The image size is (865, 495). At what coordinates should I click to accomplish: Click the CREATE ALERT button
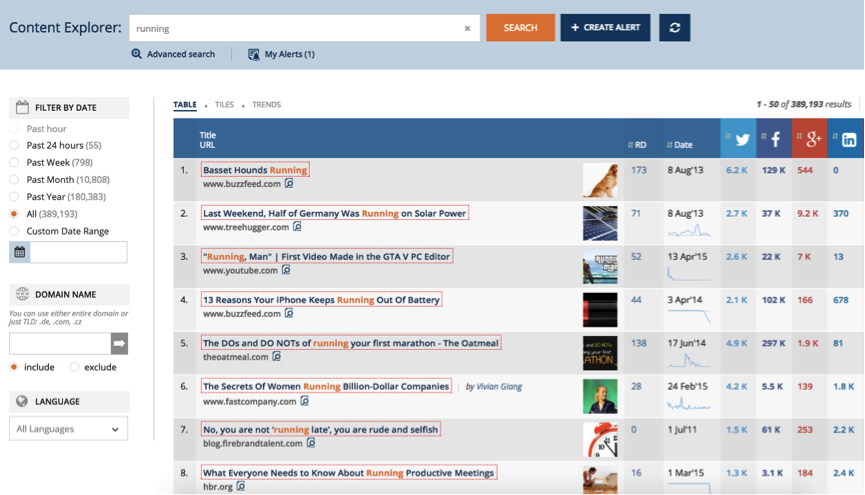pos(605,28)
